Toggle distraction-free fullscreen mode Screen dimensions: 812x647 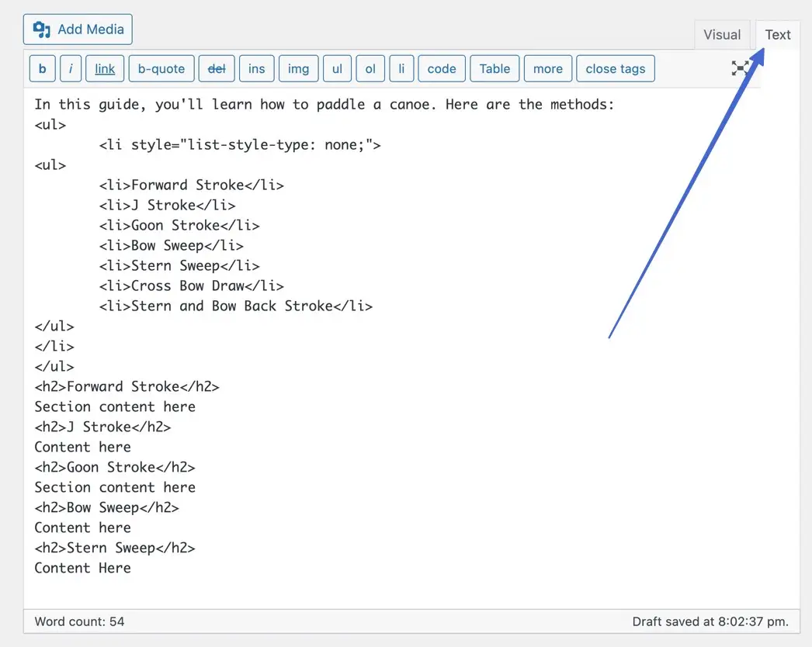click(741, 68)
